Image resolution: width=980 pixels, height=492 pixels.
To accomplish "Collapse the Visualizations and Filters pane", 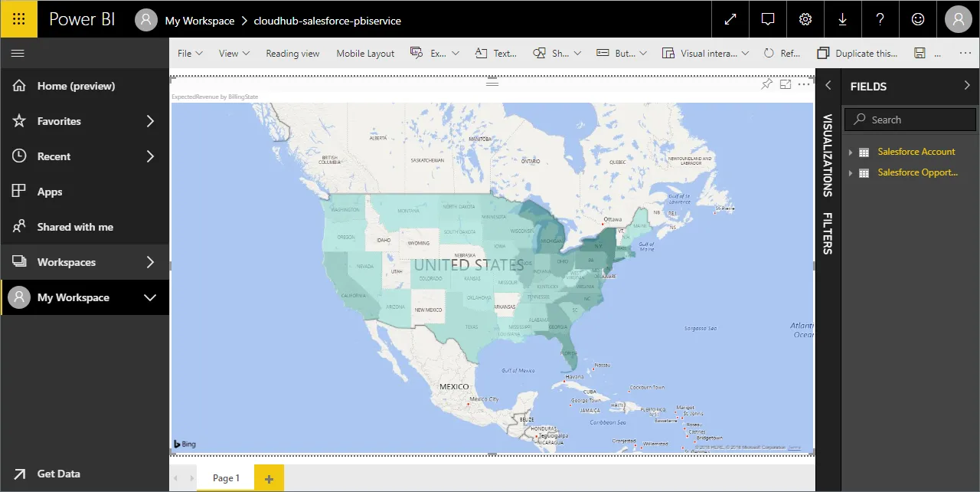I will tap(828, 86).
